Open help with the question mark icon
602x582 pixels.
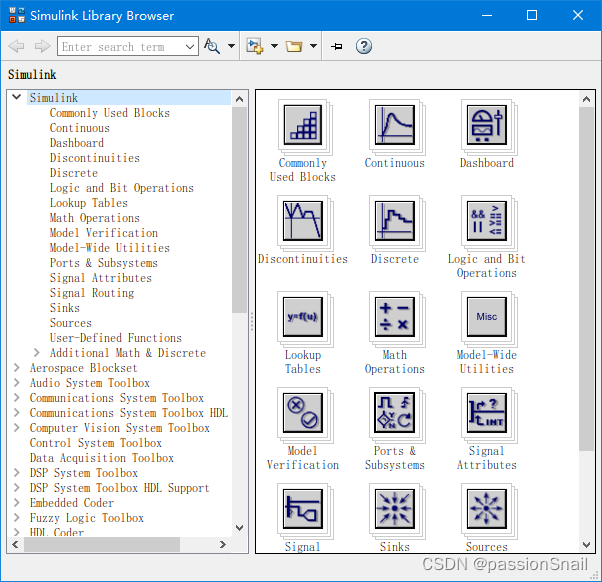(364, 46)
